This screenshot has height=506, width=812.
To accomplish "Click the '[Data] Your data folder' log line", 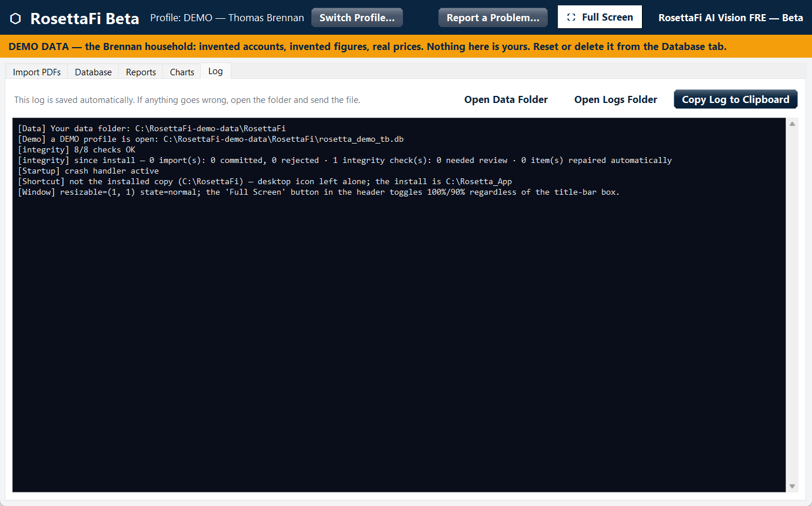I will click(152, 128).
